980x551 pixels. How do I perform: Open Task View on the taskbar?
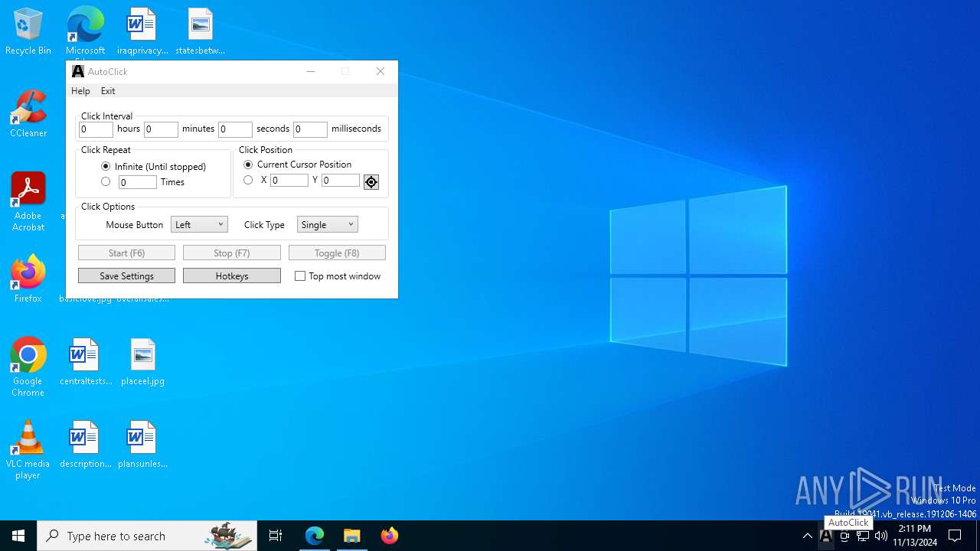(276, 536)
